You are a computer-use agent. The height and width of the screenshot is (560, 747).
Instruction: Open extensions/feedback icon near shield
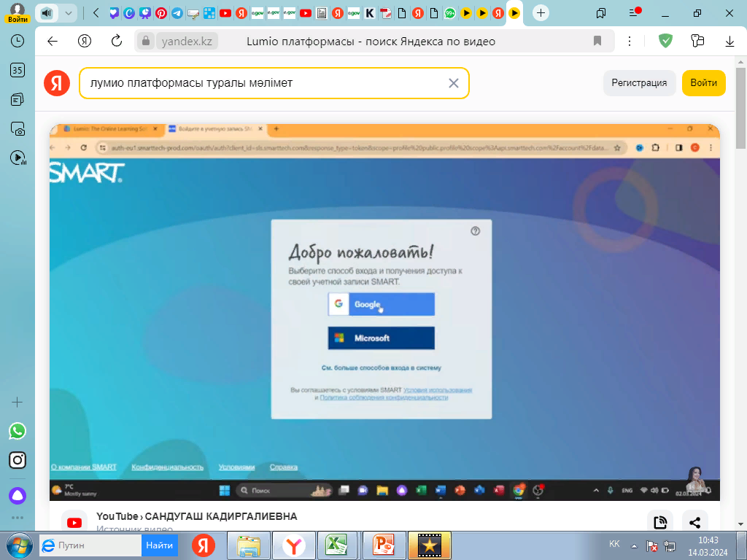697,41
